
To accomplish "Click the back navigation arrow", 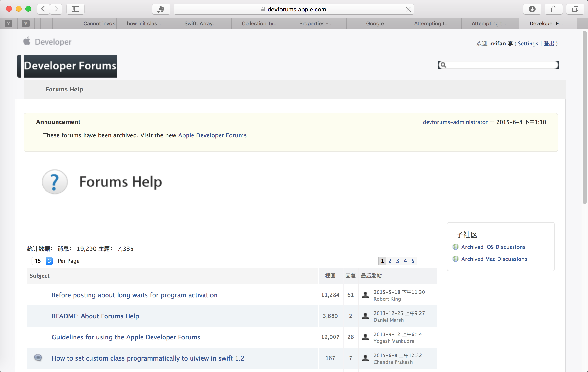I will [43, 9].
